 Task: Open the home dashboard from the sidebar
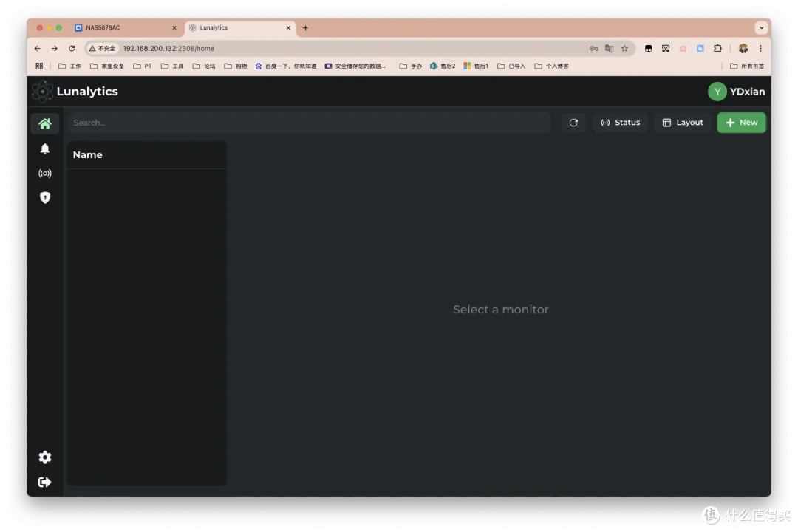click(45, 123)
